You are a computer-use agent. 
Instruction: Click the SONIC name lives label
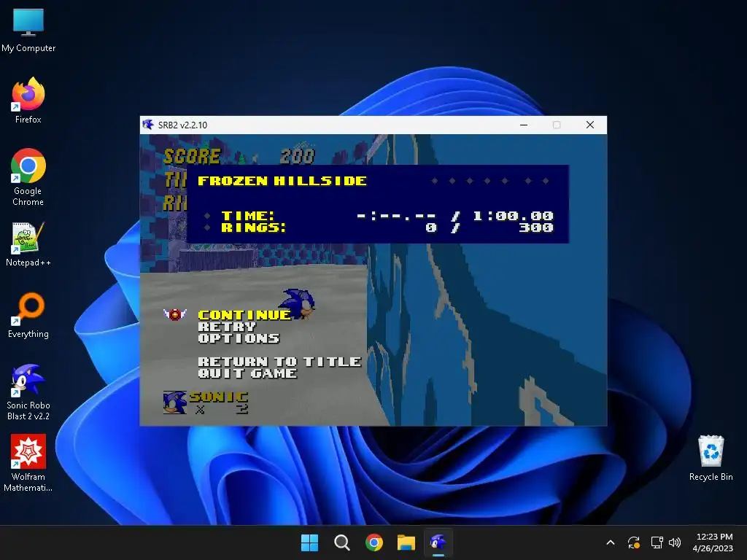[219, 397]
